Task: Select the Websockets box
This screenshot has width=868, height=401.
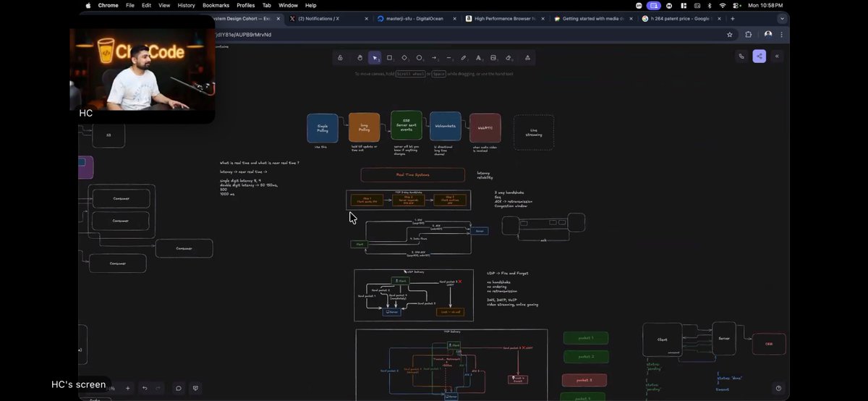Action: tap(446, 127)
